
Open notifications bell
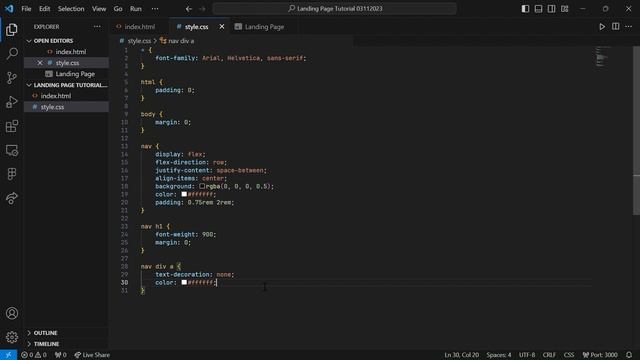(x=629, y=355)
